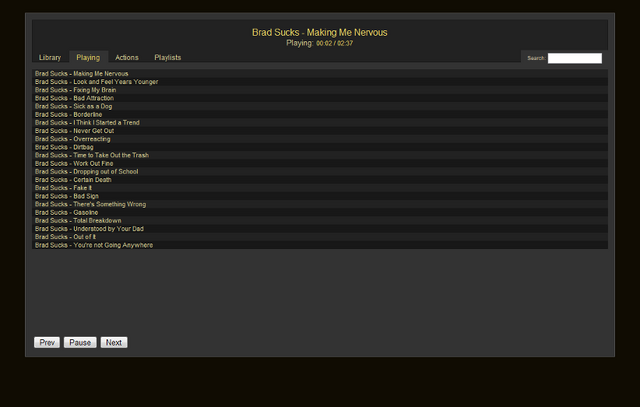
Task: Select 'Out of It' track
Action: click(320, 237)
